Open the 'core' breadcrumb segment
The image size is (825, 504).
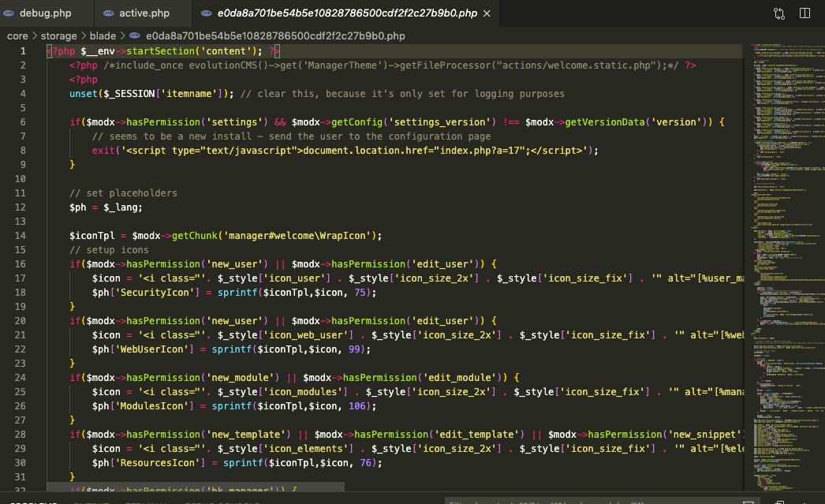[x=17, y=35]
